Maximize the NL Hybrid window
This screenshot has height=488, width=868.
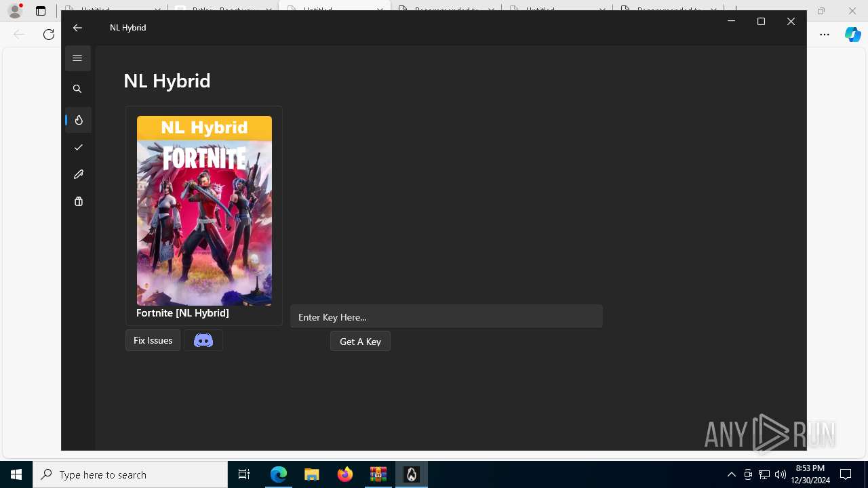click(x=761, y=22)
